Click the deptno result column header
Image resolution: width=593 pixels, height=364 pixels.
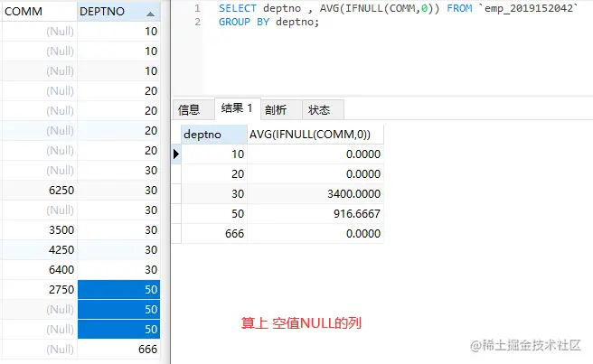(x=214, y=135)
